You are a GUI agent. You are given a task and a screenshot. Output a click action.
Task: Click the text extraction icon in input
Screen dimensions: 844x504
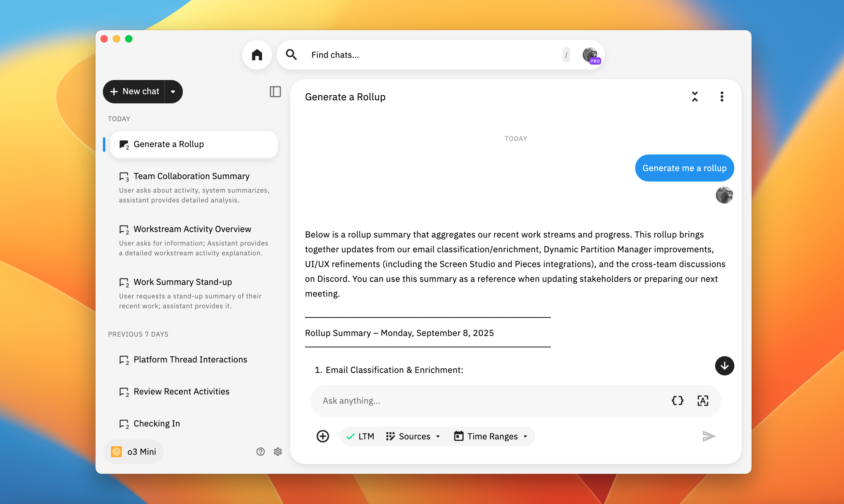(x=702, y=400)
